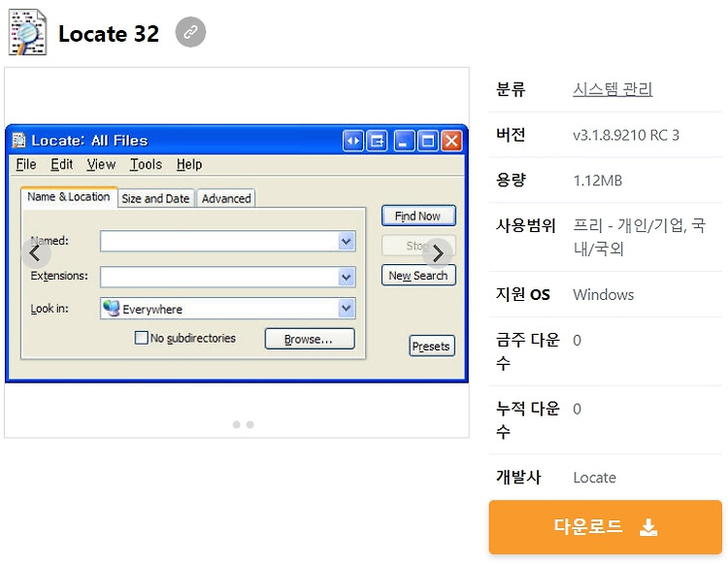Enable the No subdirectories checkbox
The width and height of the screenshot is (728, 565).
[x=141, y=338]
